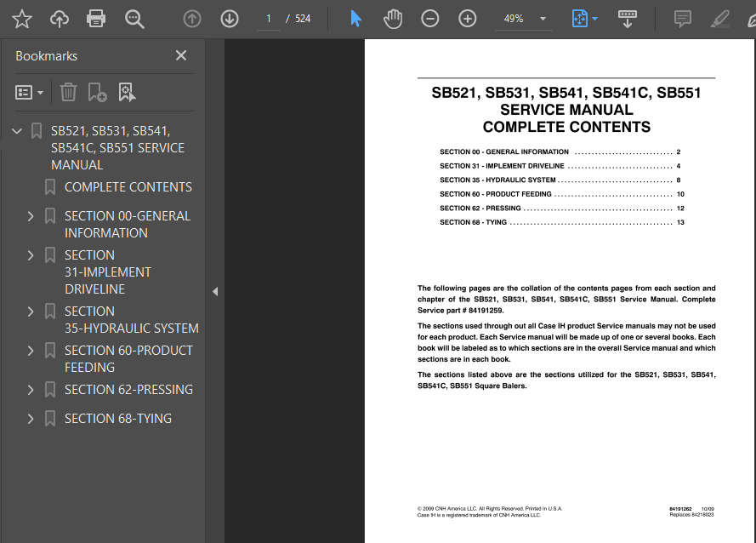
Task: Click the COMPLETE CONTENTS page heading
Action: tap(566, 127)
